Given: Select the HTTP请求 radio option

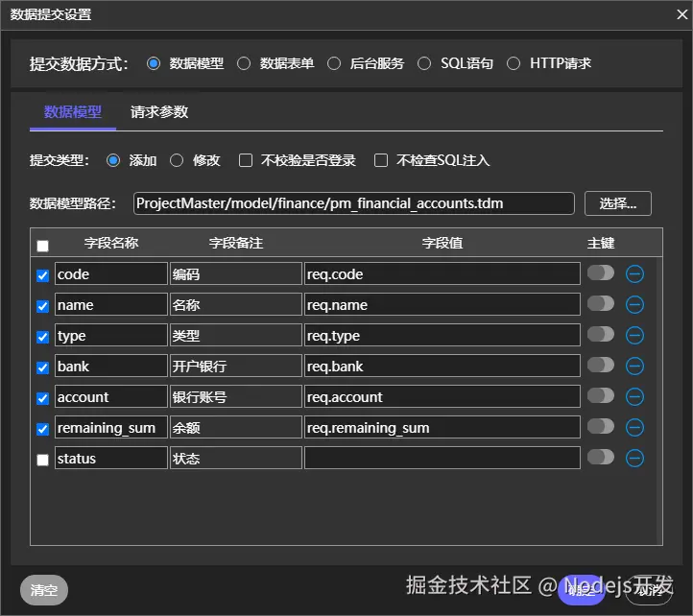Looking at the screenshot, I should click(x=514, y=63).
